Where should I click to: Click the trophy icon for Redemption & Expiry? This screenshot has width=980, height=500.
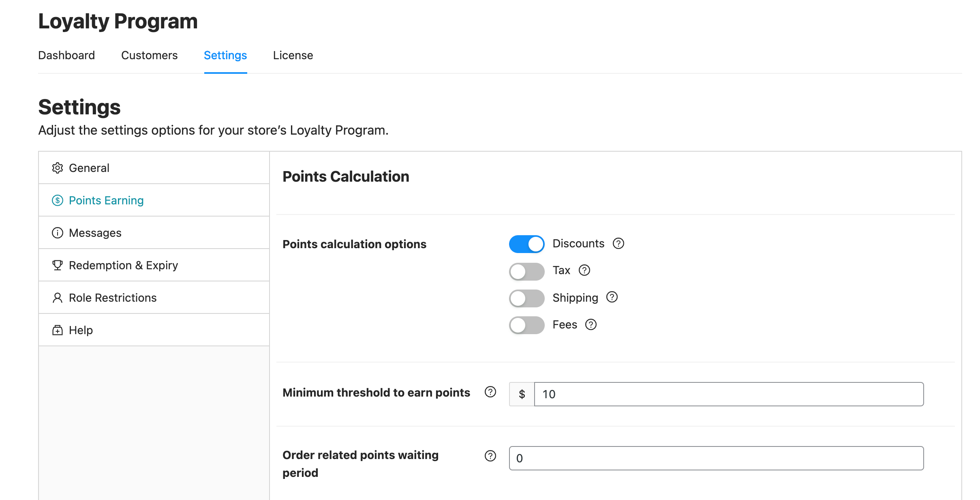tap(58, 265)
